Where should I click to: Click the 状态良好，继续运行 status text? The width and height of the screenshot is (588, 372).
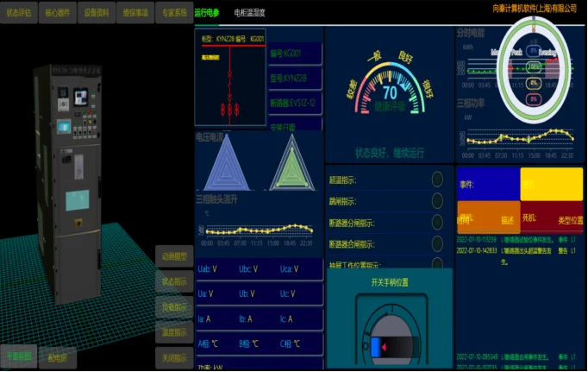(390, 153)
